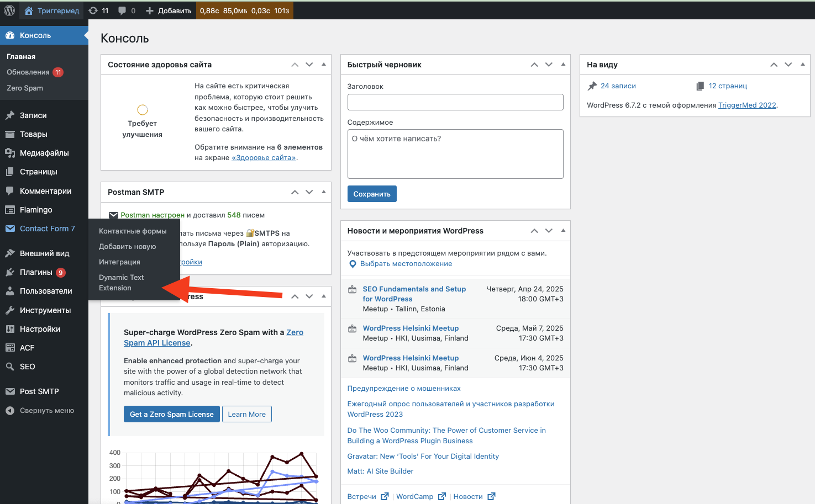This screenshot has height=504, width=815.
Task: Open the Записи pin icon menu
Action: [x=10, y=115]
